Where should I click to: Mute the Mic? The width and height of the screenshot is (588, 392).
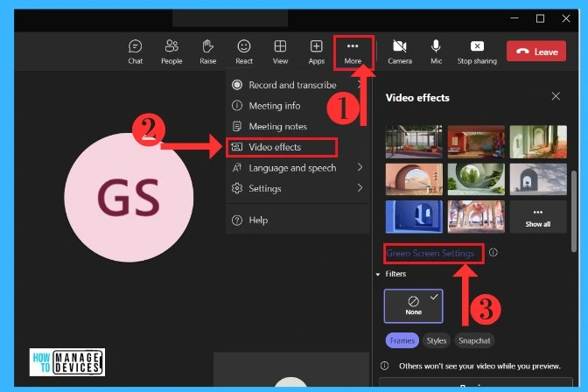[436, 52]
